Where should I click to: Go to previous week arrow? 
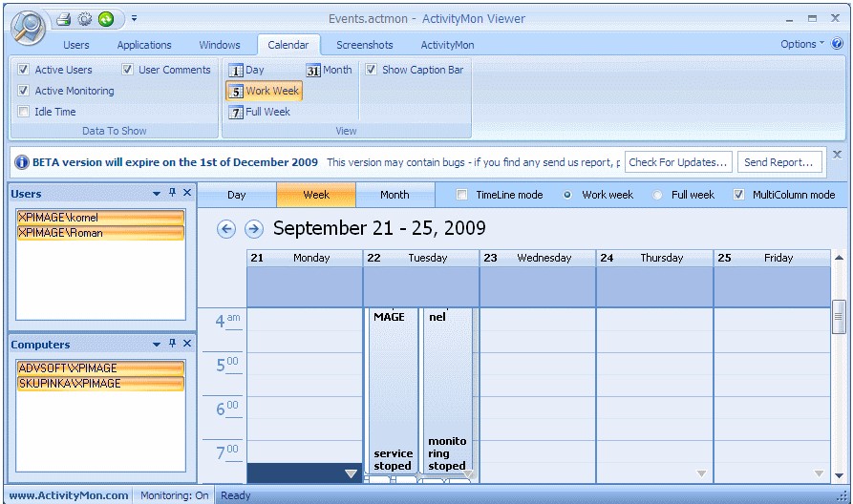point(226,229)
